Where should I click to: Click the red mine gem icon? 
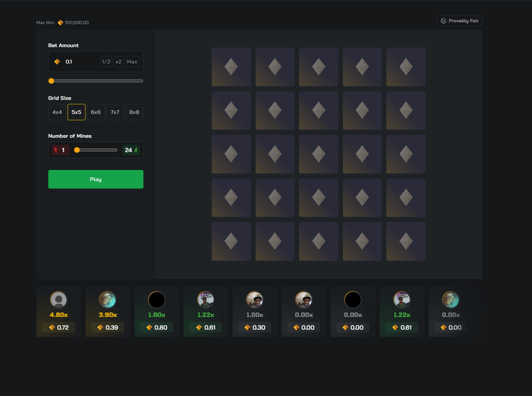pos(56,150)
